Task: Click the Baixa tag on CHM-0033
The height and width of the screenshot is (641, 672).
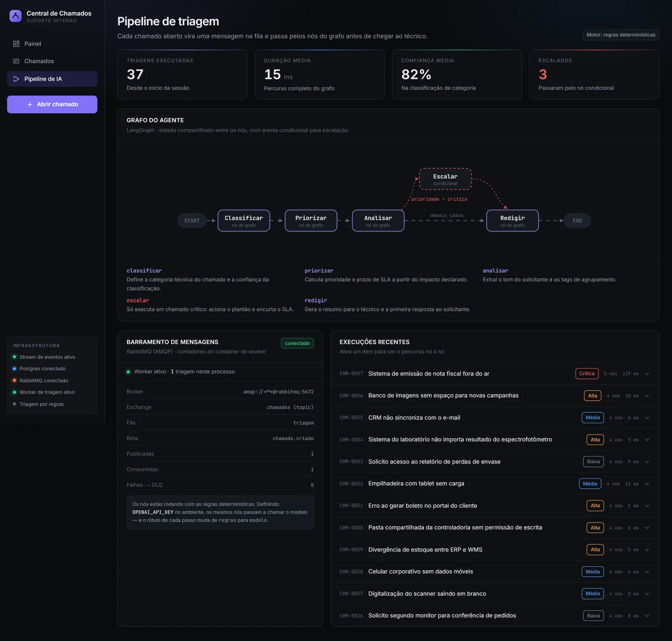Action: coord(593,462)
